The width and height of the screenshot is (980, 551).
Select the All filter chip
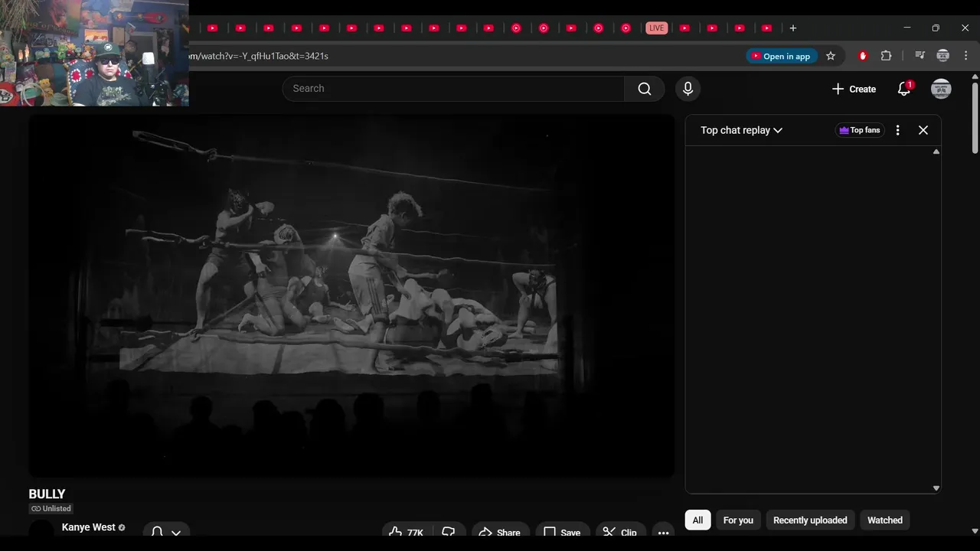pos(697,520)
